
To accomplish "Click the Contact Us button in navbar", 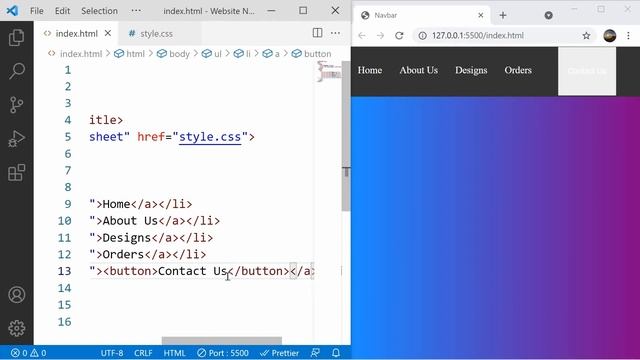I will pos(587,71).
